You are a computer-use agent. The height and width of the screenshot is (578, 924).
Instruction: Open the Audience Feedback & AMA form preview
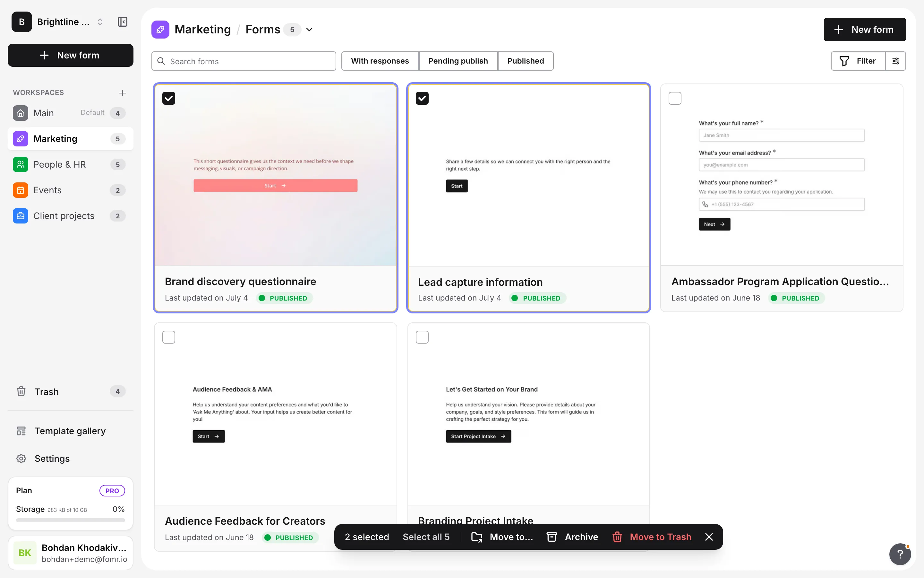275,414
